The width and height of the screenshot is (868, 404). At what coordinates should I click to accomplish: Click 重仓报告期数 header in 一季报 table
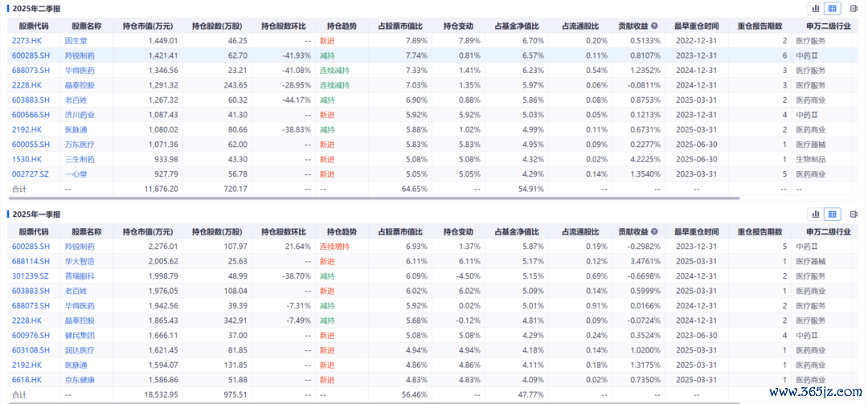click(760, 231)
